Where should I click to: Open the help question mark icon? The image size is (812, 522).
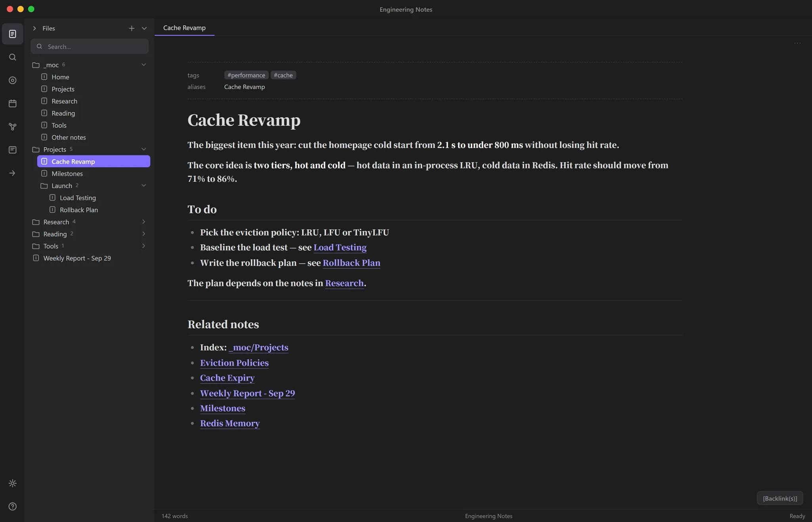12,507
